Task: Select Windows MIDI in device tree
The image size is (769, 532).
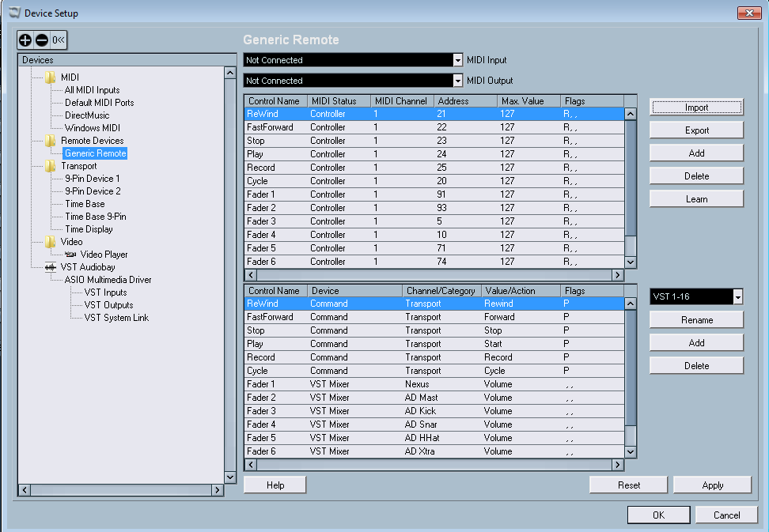Action: [x=92, y=128]
